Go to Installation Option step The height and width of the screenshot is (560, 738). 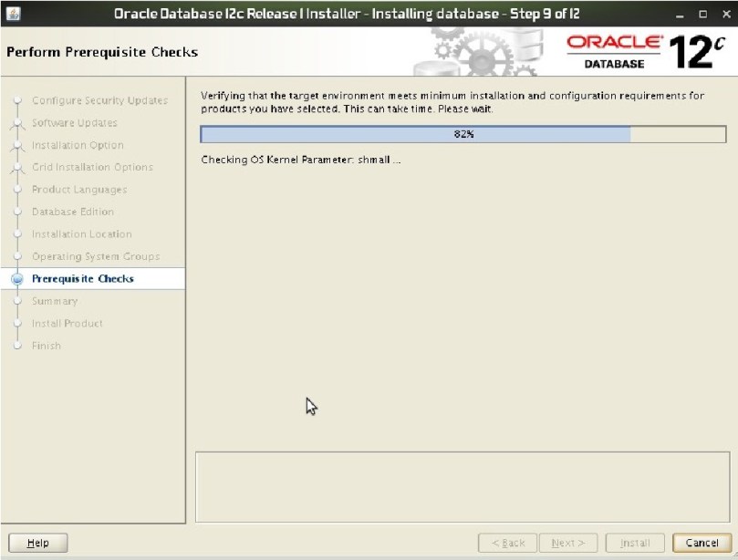(x=78, y=145)
